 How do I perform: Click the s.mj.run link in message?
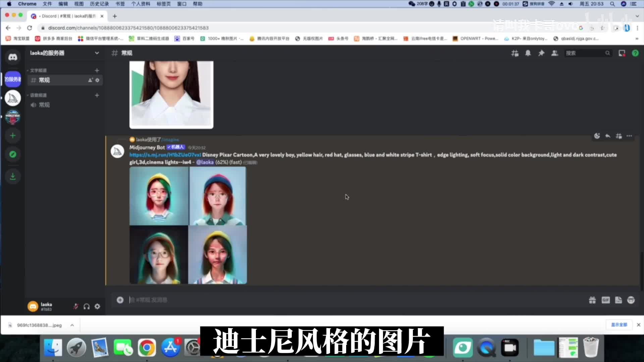pos(165,155)
